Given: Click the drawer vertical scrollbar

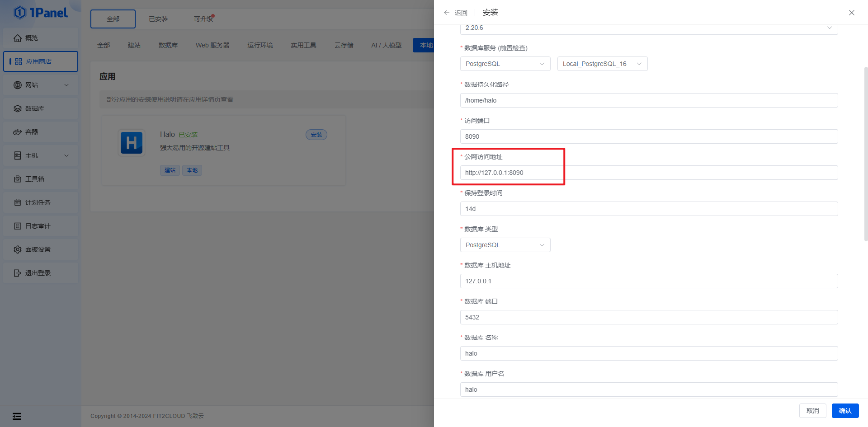Looking at the screenshot, I should coord(866,154).
